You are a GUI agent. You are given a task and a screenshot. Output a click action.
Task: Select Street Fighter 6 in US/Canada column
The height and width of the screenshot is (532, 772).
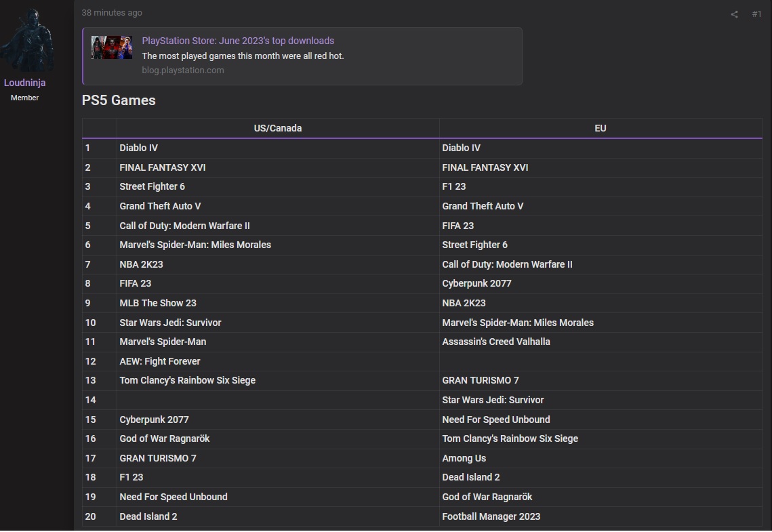tap(152, 187)
